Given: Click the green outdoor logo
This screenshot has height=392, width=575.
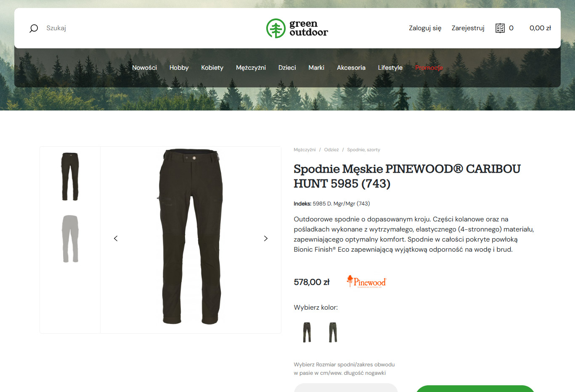Looking at the screenshot, I should pos(297,28).
